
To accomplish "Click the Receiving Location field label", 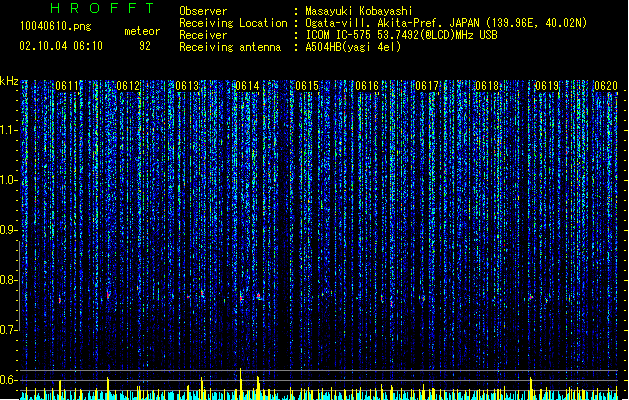I will (233, 23).
